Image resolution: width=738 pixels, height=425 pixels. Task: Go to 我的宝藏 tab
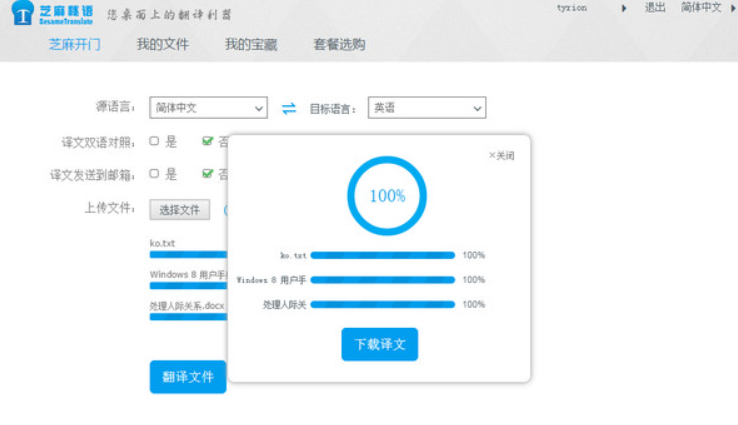click(x=251, y=44)
